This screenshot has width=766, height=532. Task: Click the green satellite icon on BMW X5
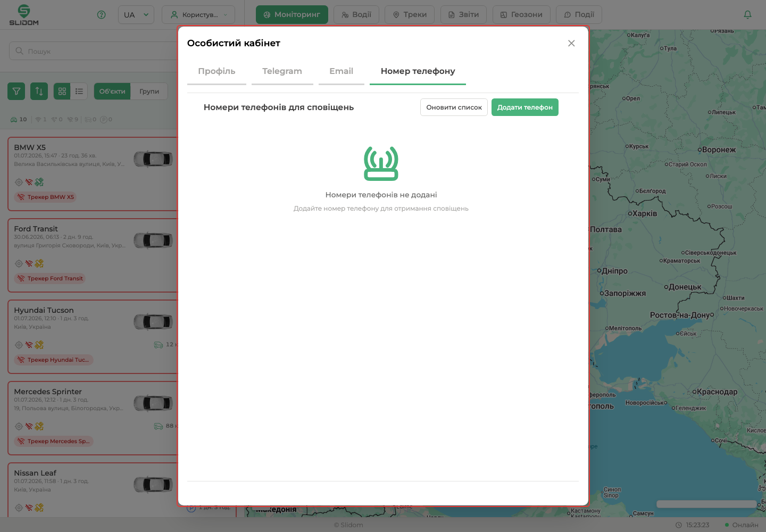(x=39, y=182)
